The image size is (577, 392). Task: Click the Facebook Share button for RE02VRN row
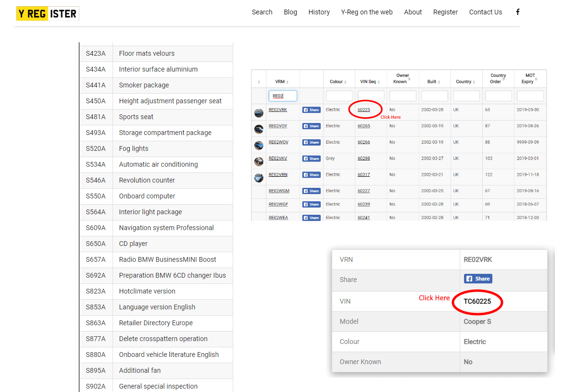(312, 175)
